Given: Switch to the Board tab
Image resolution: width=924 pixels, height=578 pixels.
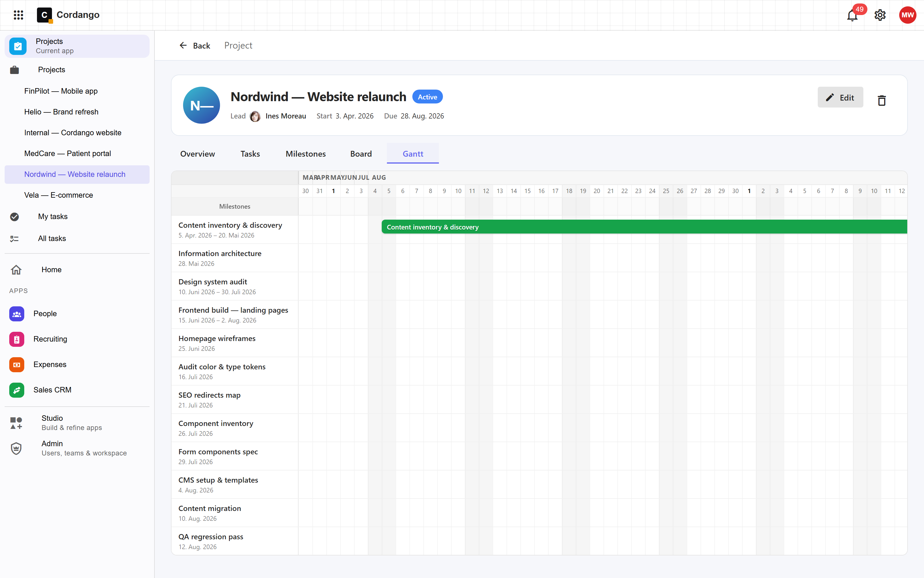Looking at the screenshot, I should pyautogui.click(x=361, y=154).
